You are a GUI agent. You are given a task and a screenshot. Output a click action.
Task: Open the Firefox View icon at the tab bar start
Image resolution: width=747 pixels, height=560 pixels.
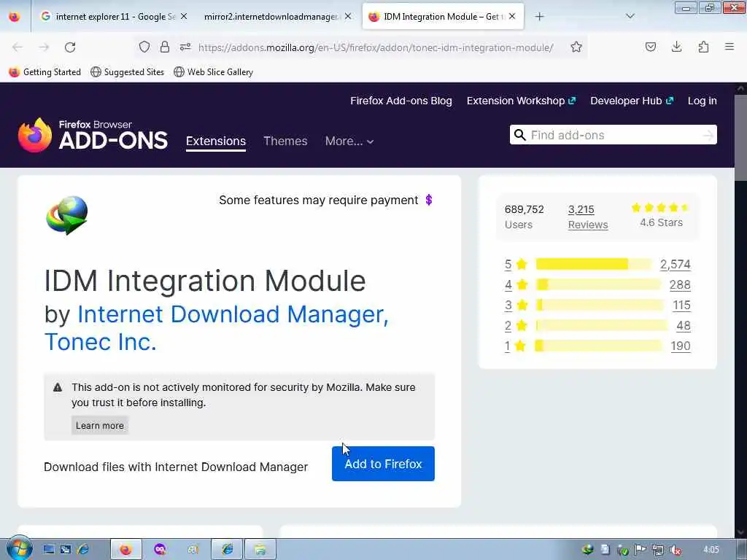pos(15,17)
